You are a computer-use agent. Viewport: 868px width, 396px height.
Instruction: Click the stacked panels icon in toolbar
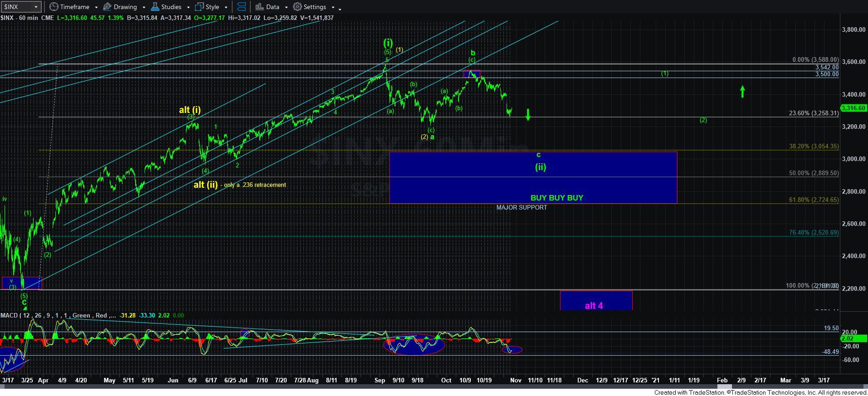click(x=241, y=7)
